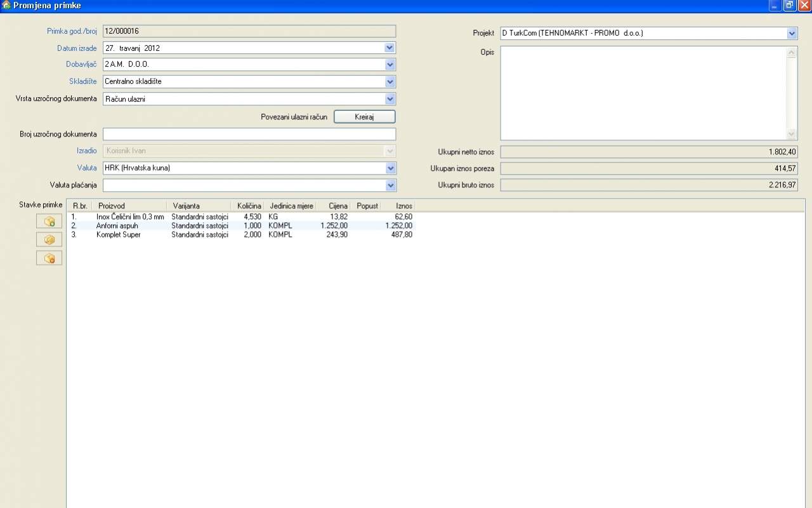Click the edit item icon button
Screen dimensions: 812x508
49,239
